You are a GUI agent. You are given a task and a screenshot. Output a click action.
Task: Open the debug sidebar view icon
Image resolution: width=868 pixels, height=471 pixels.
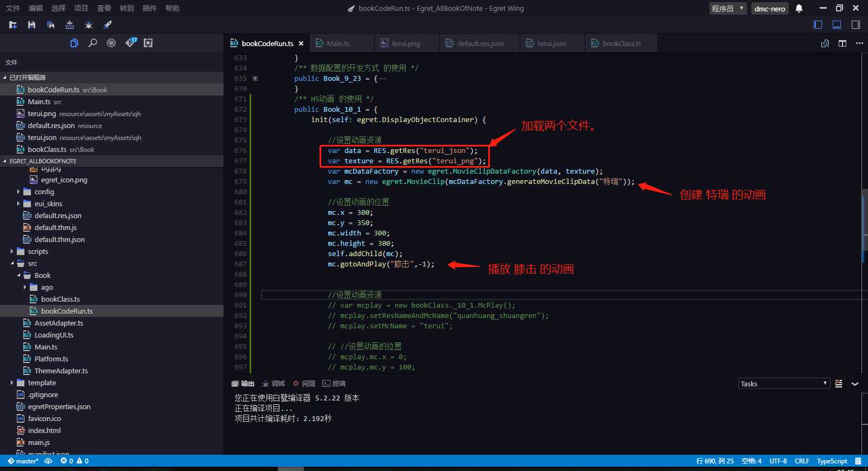point(111,43)
